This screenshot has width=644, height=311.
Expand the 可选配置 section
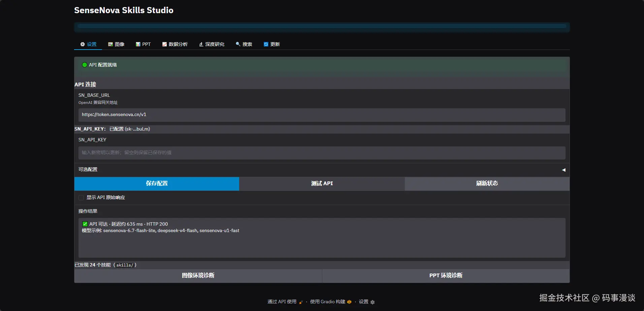point(322,170)
